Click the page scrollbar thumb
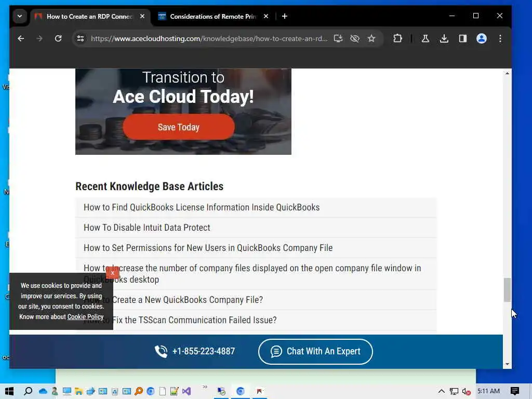Image resolution: width=532 pixels, height=399 pixels. point(507,290)
